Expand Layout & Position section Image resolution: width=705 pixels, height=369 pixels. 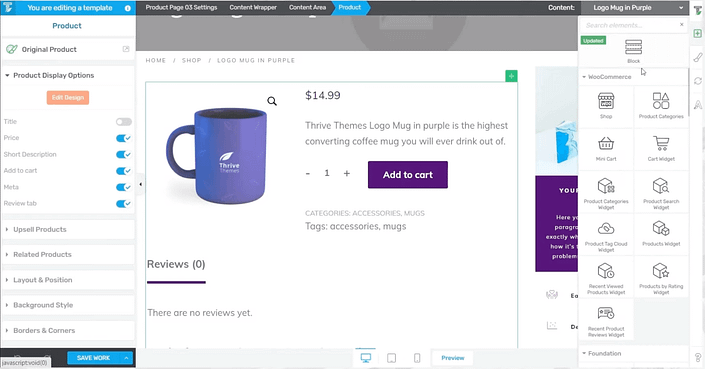click(68, 280)
